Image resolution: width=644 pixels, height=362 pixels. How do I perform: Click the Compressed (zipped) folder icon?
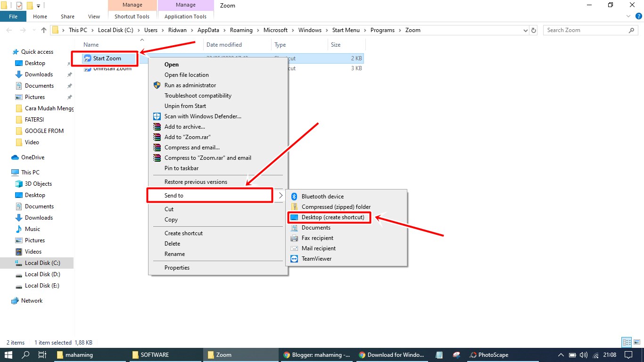click(294, 207)
